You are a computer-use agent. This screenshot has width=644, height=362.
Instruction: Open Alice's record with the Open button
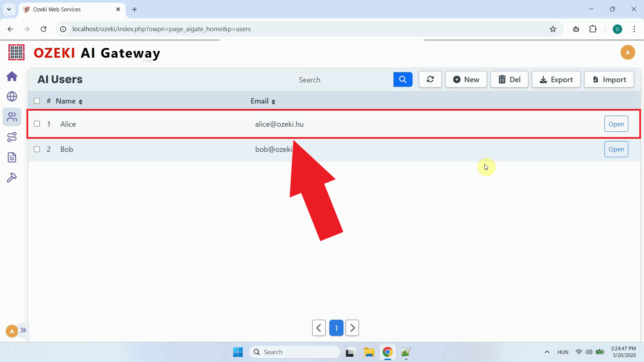(x=616, y=124)
